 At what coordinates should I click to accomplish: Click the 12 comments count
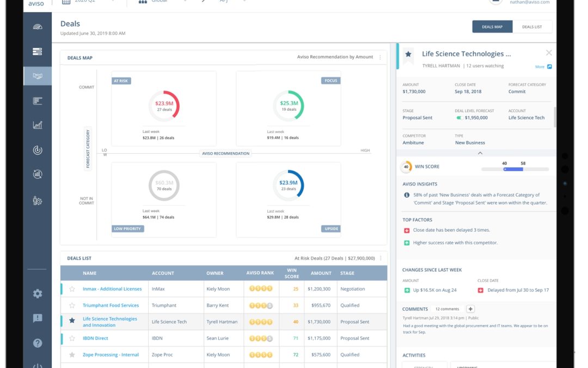[447, 309]
